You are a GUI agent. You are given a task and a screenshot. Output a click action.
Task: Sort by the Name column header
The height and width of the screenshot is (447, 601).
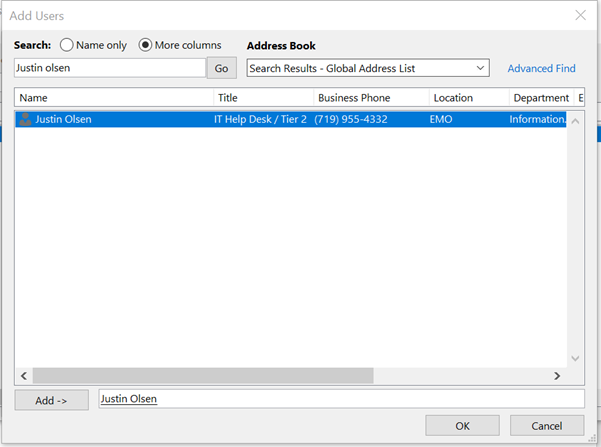pyautogui.click(x=114, y=98)
